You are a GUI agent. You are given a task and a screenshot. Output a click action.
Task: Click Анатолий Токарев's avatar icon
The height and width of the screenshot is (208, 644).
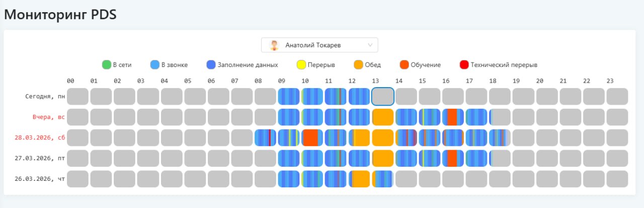tap(274, 45)
